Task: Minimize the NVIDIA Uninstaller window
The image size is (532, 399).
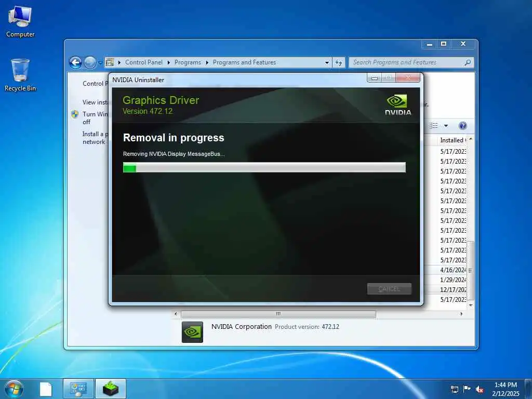Action: point(375,78)
